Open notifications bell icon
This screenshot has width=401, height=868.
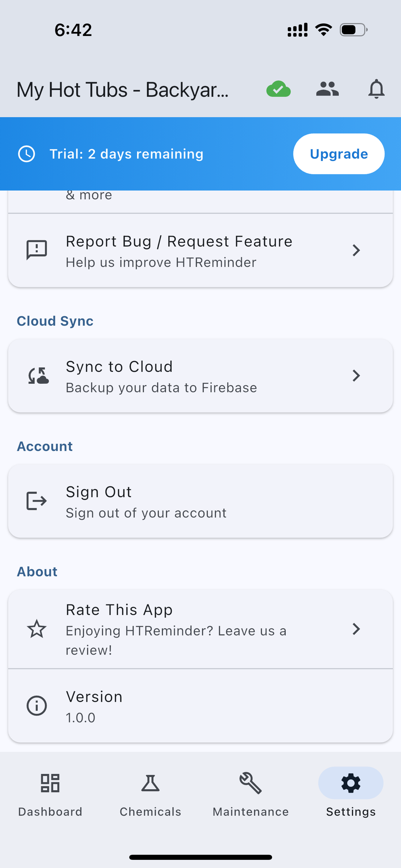(x=376, y=89)
